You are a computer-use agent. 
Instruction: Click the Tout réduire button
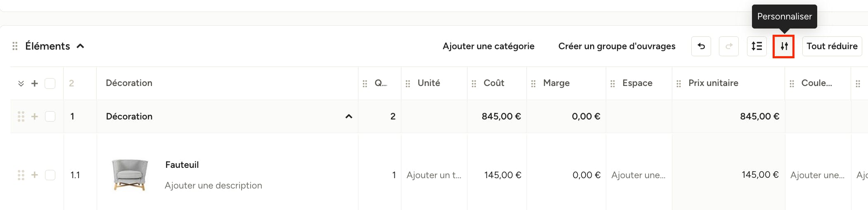(x=832, y=46)
